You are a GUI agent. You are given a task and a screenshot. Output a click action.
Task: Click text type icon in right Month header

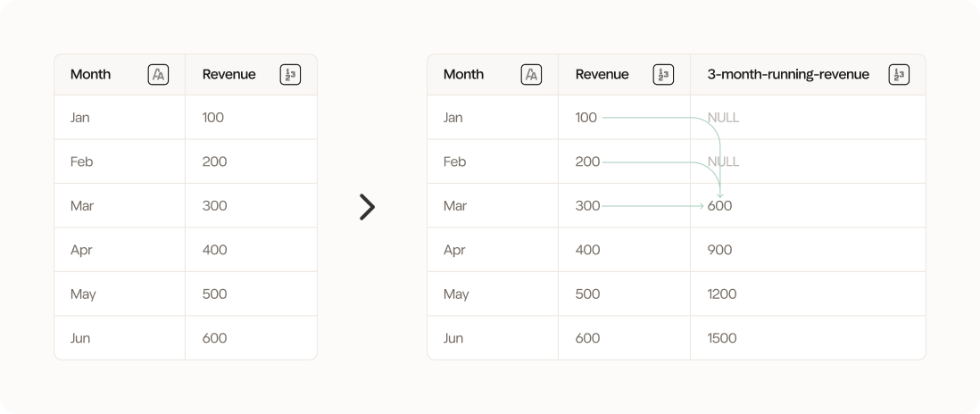(531, 75)
